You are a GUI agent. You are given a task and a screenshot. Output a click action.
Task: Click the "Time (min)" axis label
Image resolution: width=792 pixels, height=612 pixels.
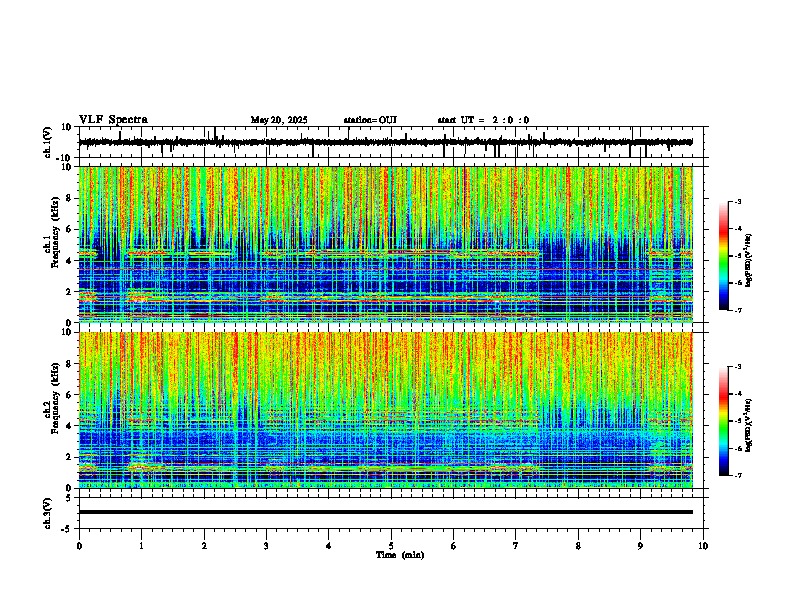[x=400, y=555]
